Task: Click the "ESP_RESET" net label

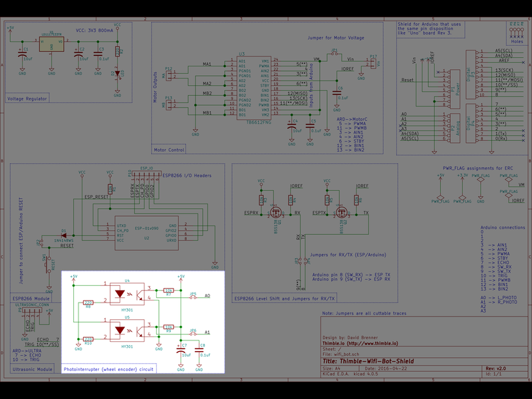Action: pos(96,197)
